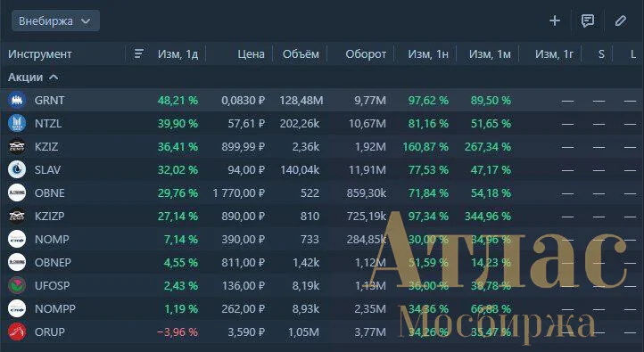Select the ORUP ticker name
The image size is (644, 352).
coord(50,332)
